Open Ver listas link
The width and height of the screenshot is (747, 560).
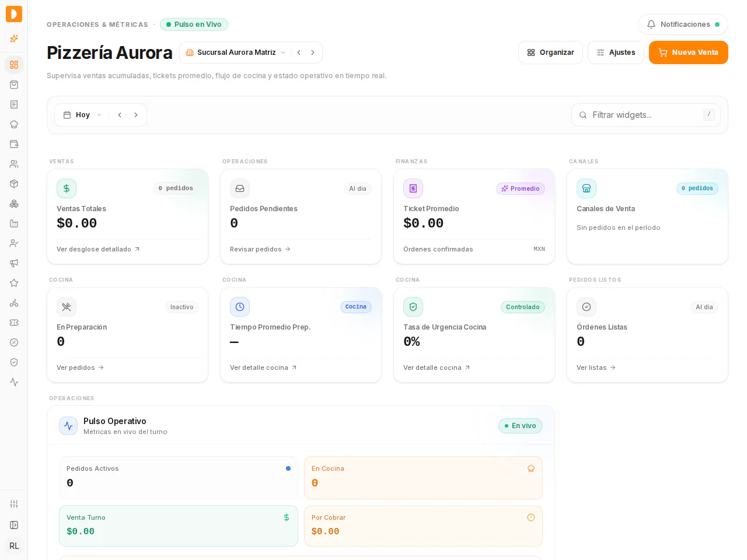596,367
